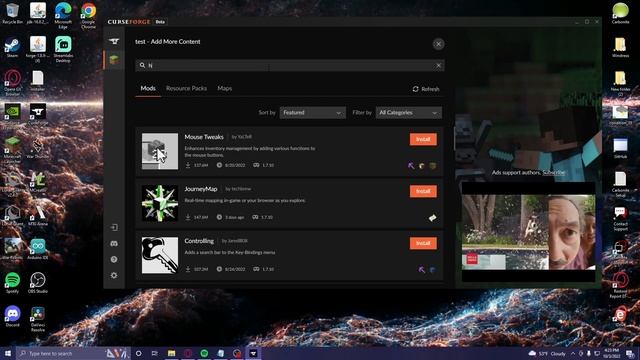
Task: Open Streamlabs Desktop icon
Action: tap(63, 49)
